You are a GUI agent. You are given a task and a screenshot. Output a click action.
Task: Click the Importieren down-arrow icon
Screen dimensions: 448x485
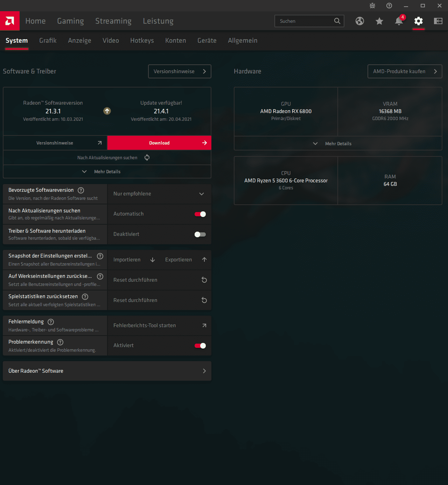[153, 260]
